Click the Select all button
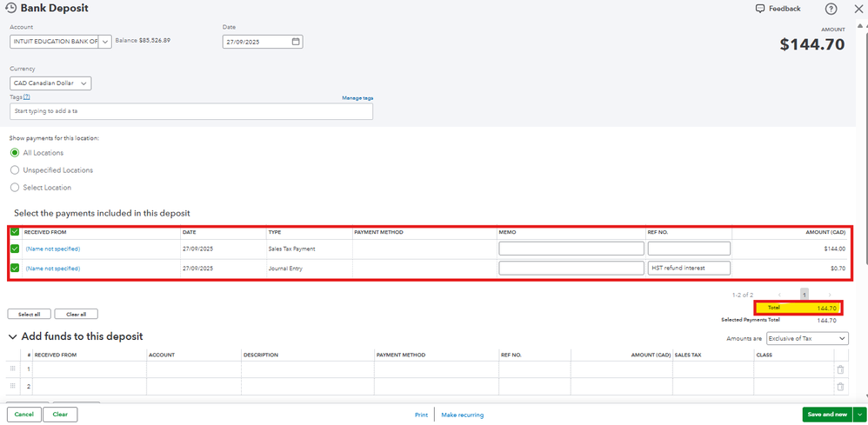Screen dimensions: 868x425 click(x=30, y=315)
